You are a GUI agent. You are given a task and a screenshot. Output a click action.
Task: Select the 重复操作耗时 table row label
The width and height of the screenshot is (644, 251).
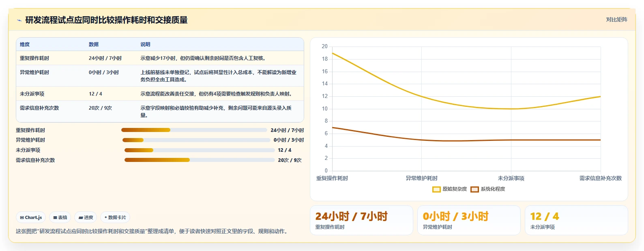coord(34,58)
